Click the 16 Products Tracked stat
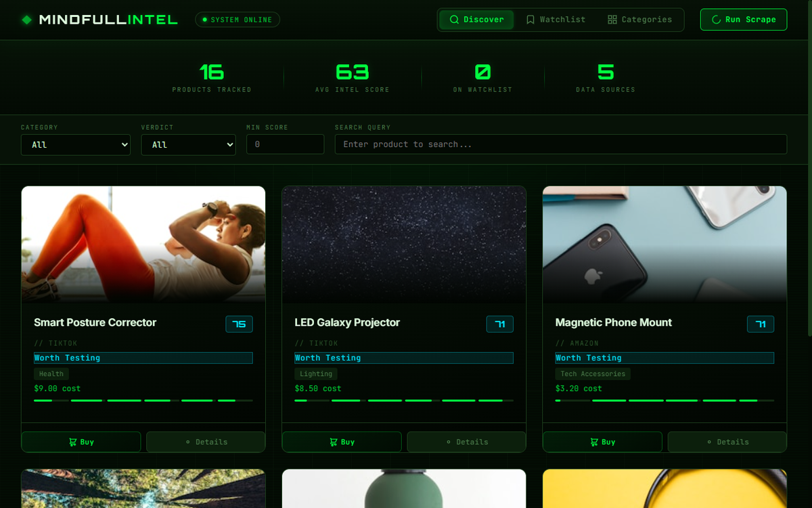The height and width of the screenshot is (508, 812). [212, 77]
